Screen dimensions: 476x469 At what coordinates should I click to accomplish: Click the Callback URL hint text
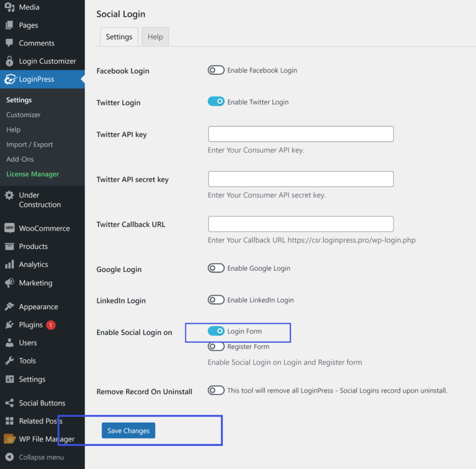tap(311, 240)
